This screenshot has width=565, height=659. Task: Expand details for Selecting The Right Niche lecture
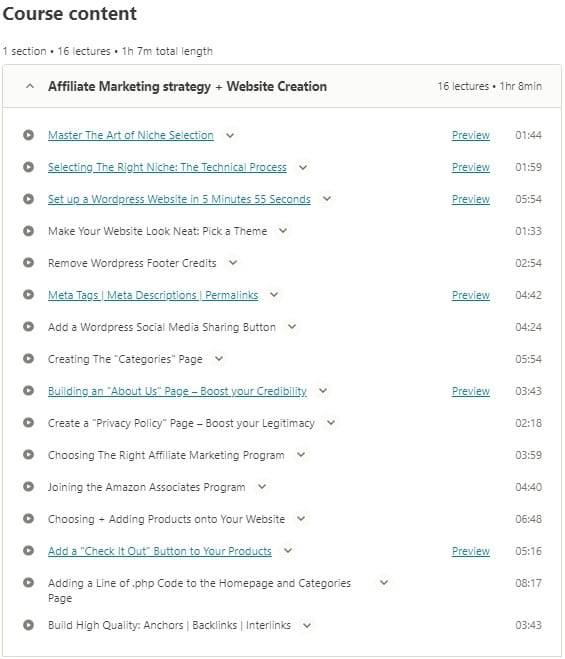[303, 167]
